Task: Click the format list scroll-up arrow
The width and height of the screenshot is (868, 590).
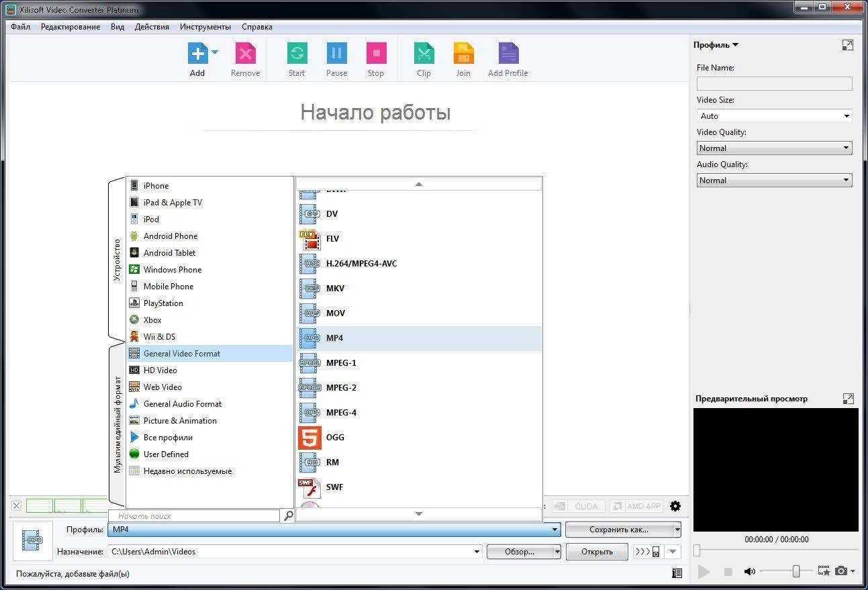Action: [x=419, y=184]
